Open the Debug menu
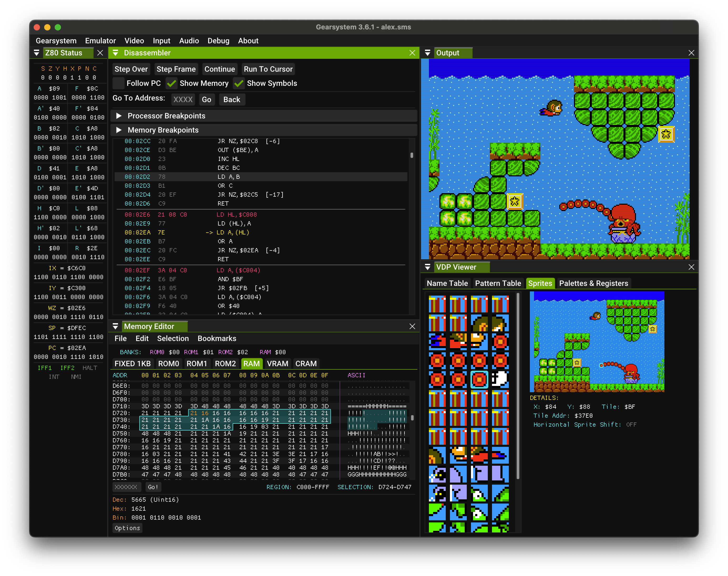Screen dimensions: 728x576 218,41
